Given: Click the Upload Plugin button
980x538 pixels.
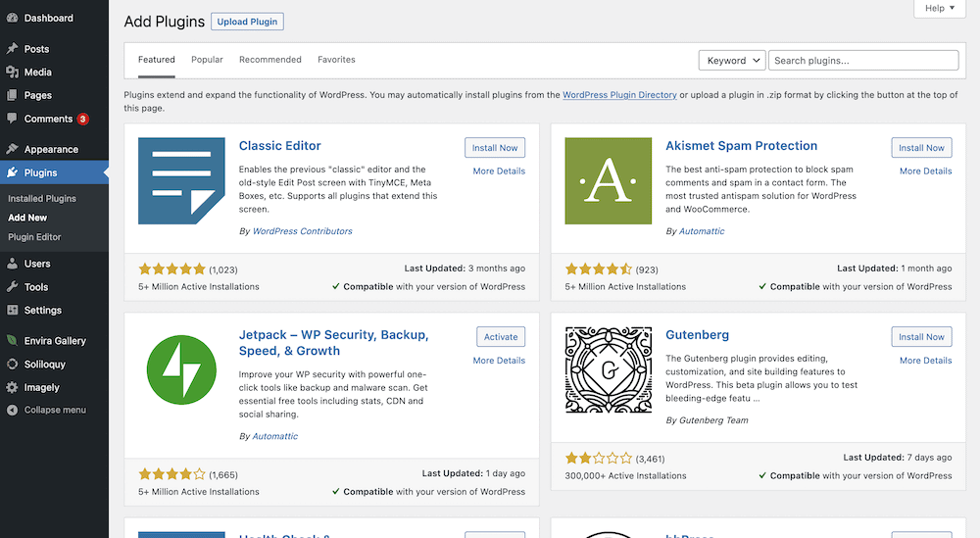Looking at the screenshot, I should point(247,22).
